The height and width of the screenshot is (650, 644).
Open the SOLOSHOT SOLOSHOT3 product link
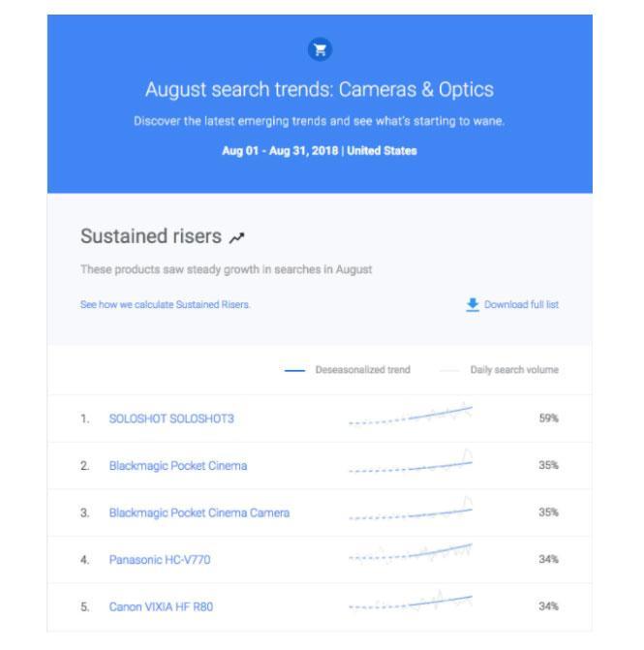click(x=171, y=418)
